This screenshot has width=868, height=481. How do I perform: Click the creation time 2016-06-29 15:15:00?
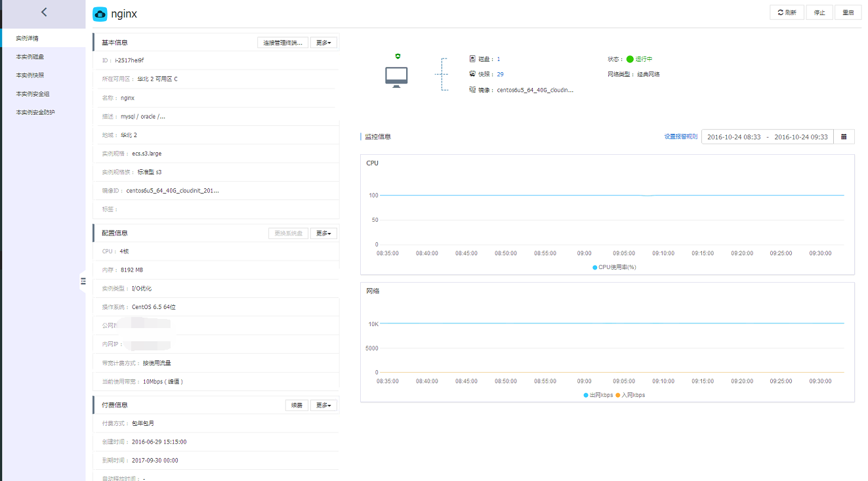(x=159, y=442)
